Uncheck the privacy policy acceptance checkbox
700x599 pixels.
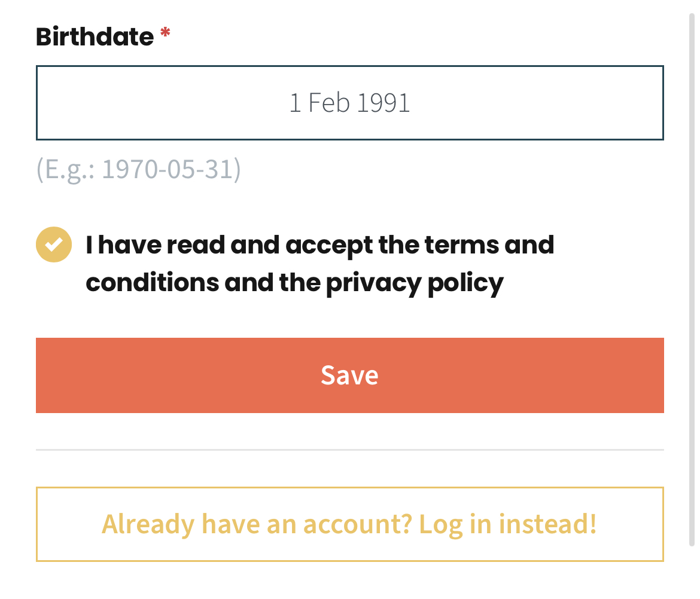pyautogui.click(x=54, y=245)
